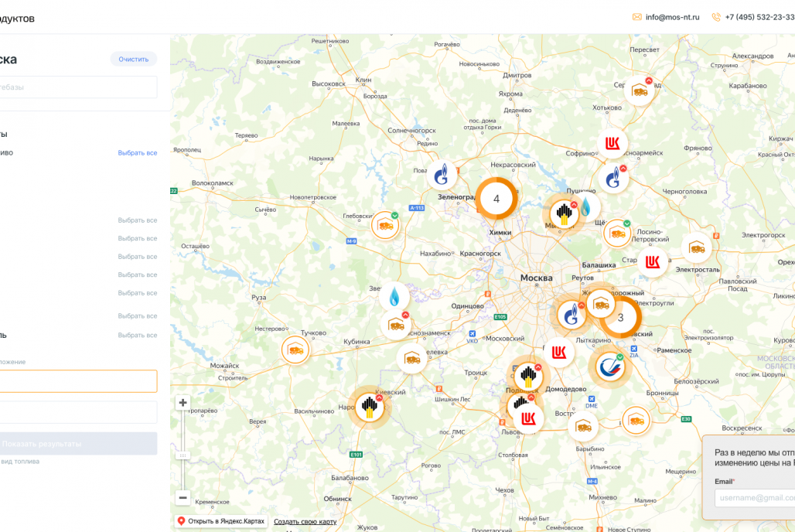The width and height of the screenshot is (795, 532).
Task: Click the blue Выбрать все link
Action: pos(138,153)
